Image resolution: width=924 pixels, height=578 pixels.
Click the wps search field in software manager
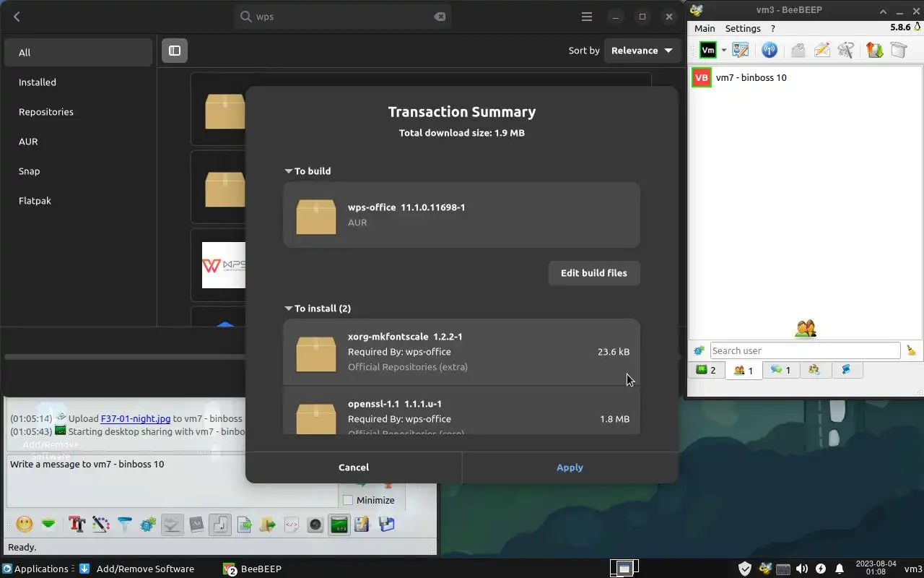(x=342, y=17)
